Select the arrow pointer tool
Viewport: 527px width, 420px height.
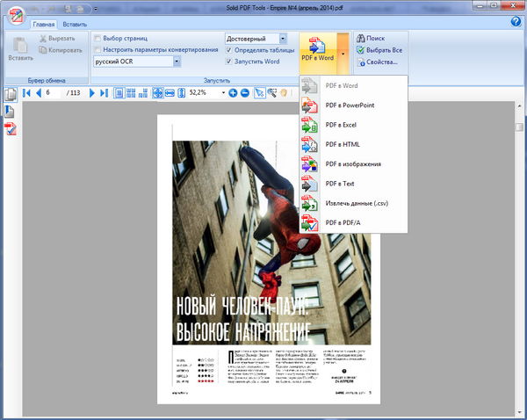(x=259, y=92)
